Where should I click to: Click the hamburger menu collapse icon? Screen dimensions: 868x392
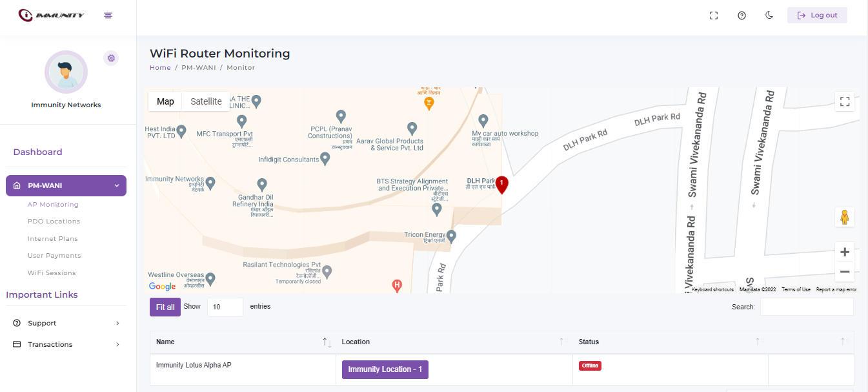108,15
